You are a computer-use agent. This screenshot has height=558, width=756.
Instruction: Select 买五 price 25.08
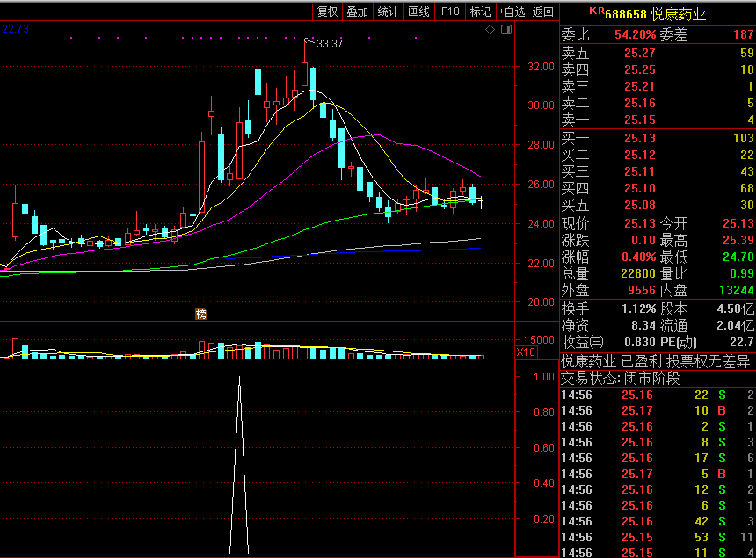[640, 205]
